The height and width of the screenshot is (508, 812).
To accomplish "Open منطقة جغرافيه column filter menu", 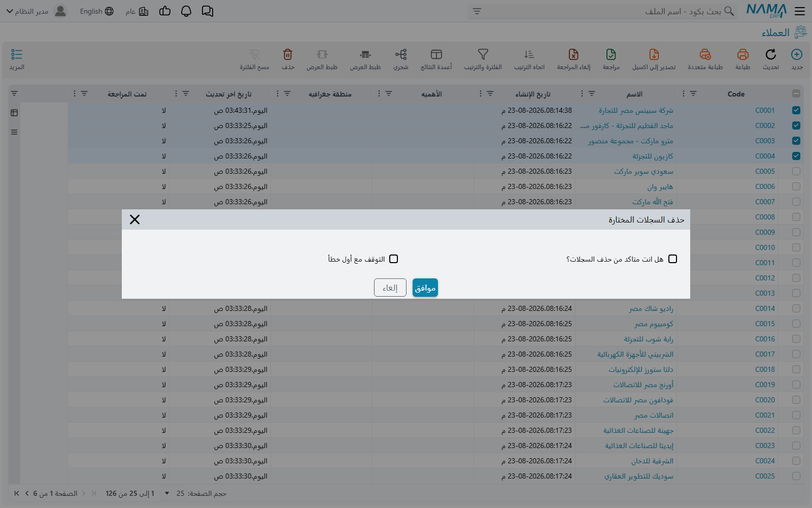I will pyautogui.click(x=287, y=93).
